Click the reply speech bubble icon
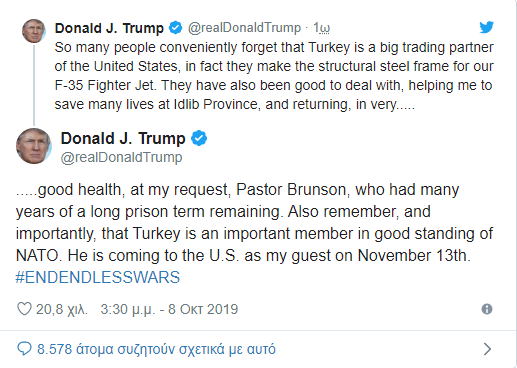The height and width of the screenshot is (368, 517). [24, 349]
